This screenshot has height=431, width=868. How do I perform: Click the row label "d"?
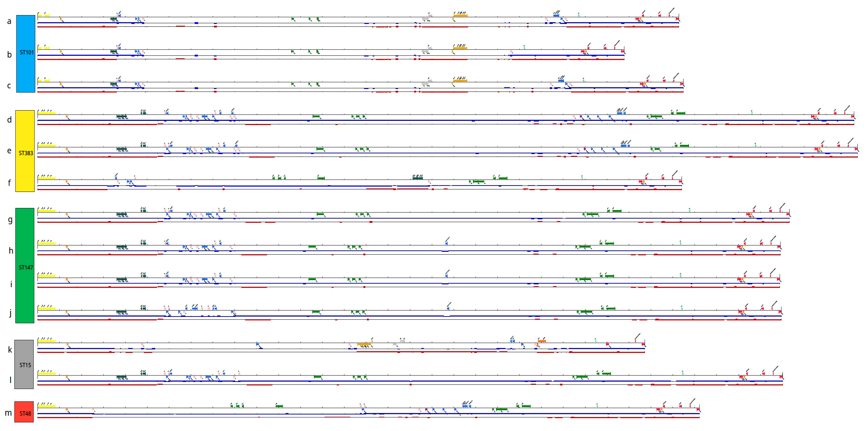click(x=9, y=119)
